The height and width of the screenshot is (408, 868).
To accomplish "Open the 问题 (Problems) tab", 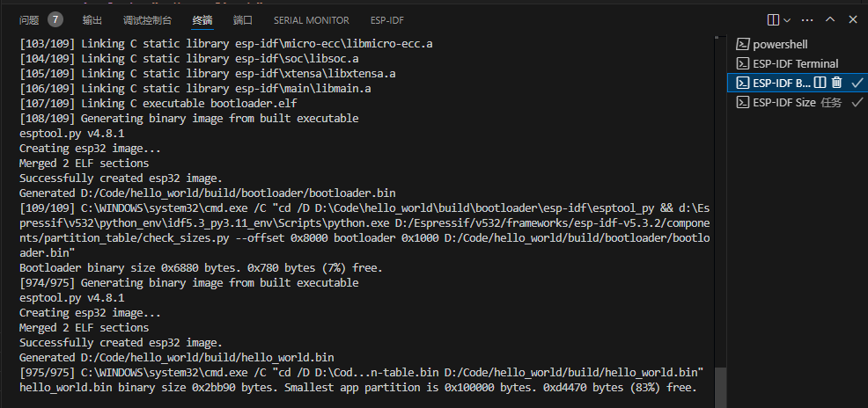I will (x=29, y=20).
